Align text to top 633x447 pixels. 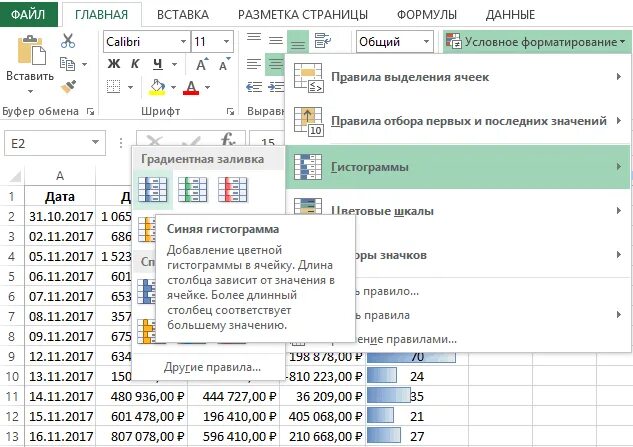(x=254, y=38)
